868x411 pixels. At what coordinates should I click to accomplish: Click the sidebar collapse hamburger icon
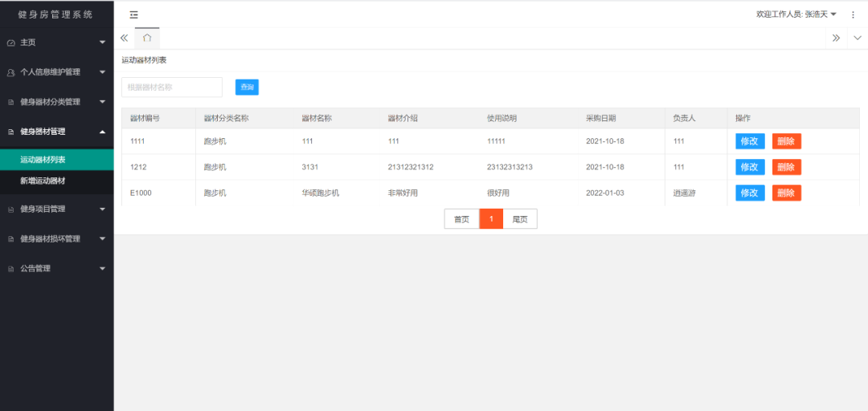[x=133, y=14]
